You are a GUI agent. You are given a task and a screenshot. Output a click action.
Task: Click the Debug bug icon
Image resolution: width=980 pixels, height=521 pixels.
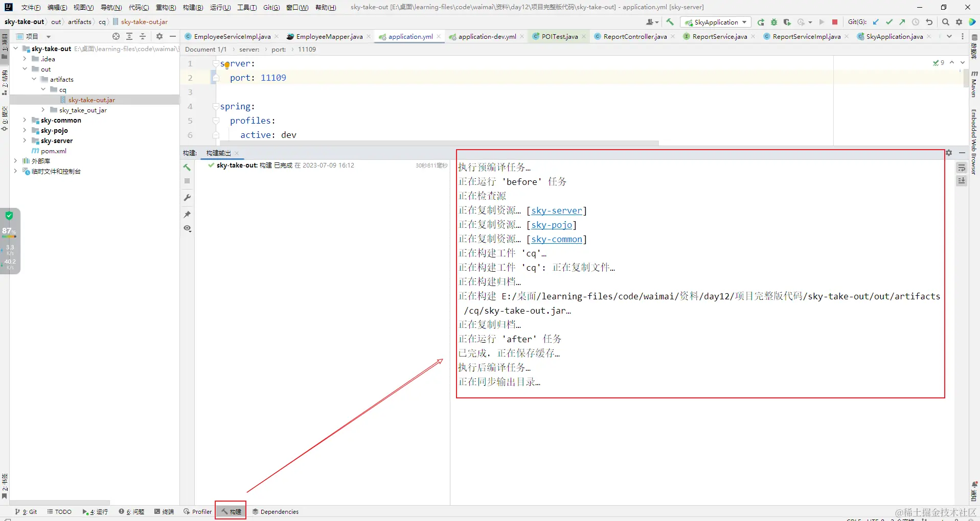click(774, 22)
